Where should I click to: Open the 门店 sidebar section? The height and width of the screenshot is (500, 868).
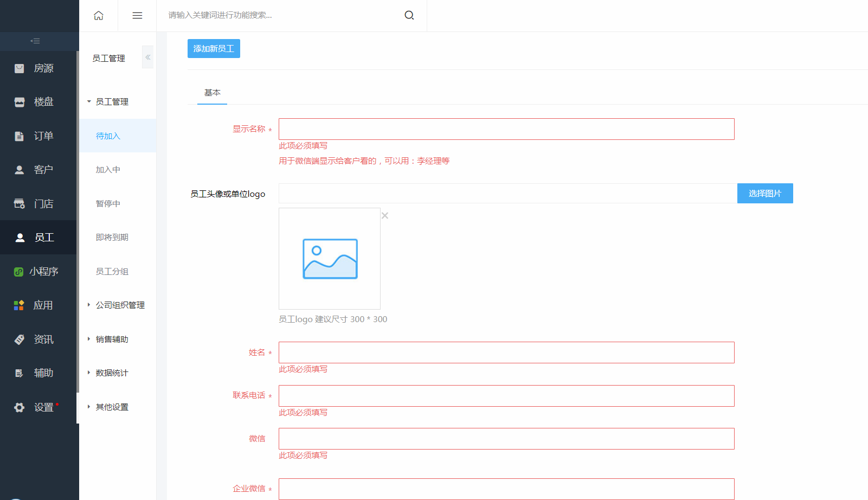(39, 204)
